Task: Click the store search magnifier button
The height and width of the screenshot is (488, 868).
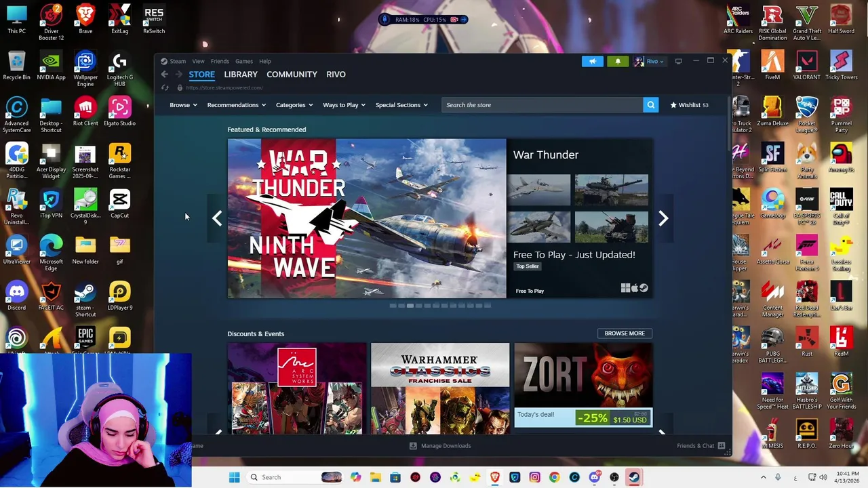Action: pyautogui.click(x=650, y=105)
